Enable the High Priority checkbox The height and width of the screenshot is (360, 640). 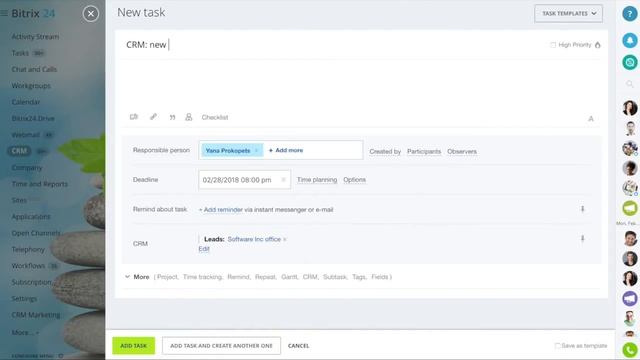(553, 45)
